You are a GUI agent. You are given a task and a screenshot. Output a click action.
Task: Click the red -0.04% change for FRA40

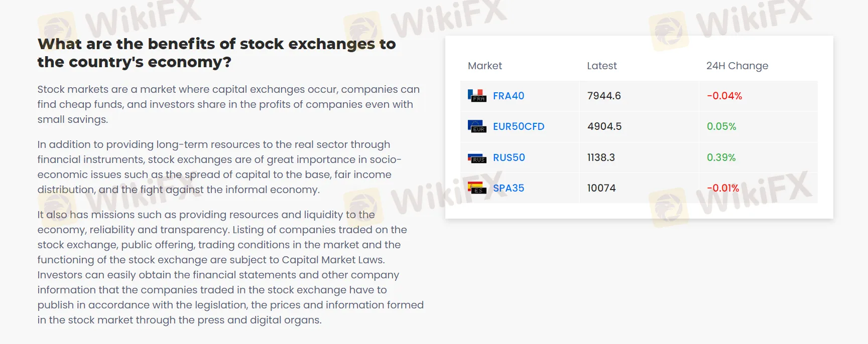(x=724, y=95)
